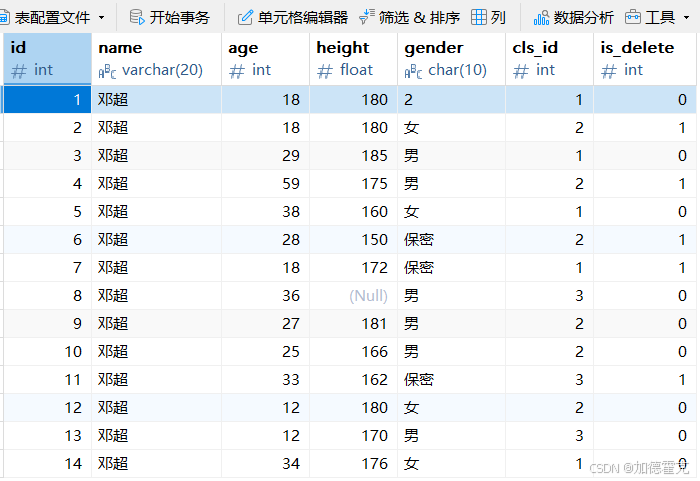Select the gender column header
The width and height of the screenshot is (700, 481).
coord(451,59)
